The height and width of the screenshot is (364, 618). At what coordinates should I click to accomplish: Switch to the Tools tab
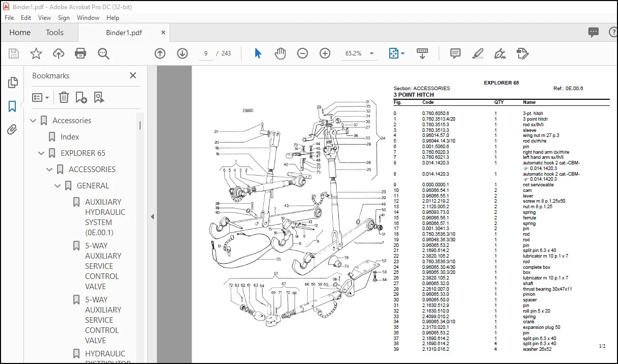(55, 32)
